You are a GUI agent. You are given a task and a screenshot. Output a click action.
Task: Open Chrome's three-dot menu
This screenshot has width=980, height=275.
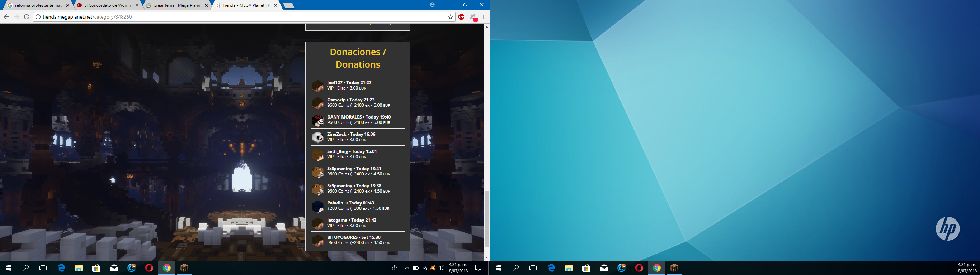click(484, 17)
